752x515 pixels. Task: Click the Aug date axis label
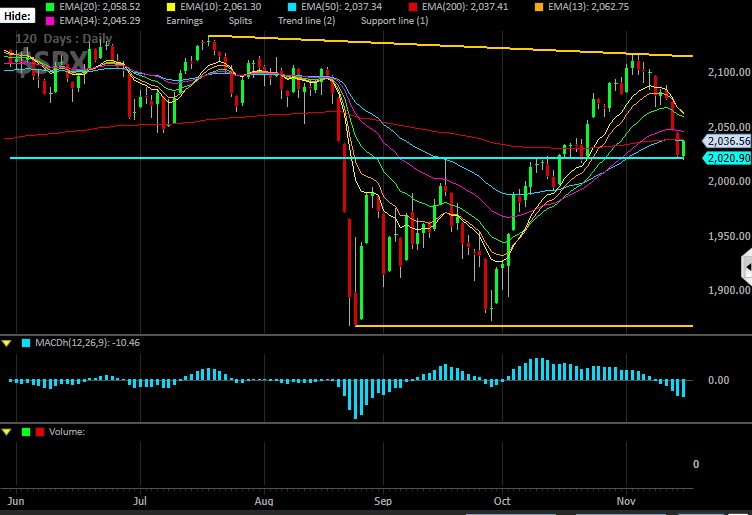tap(264, 501)
